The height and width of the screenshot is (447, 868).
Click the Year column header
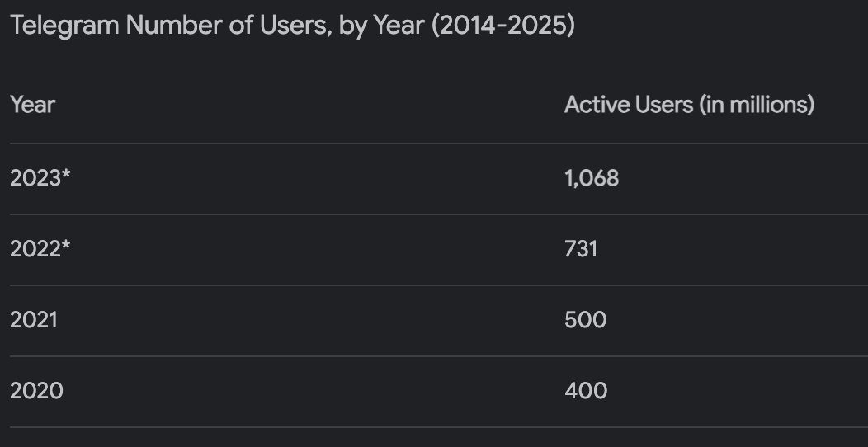coord(32,105)
